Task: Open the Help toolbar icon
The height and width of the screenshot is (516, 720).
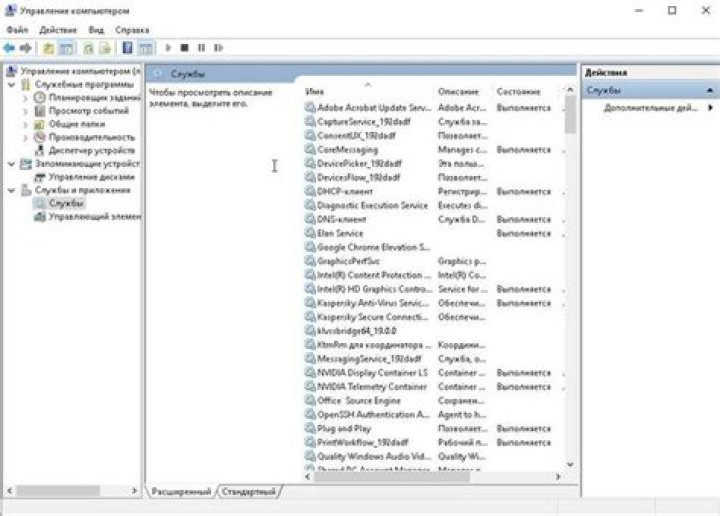Action: click(128, 48)
